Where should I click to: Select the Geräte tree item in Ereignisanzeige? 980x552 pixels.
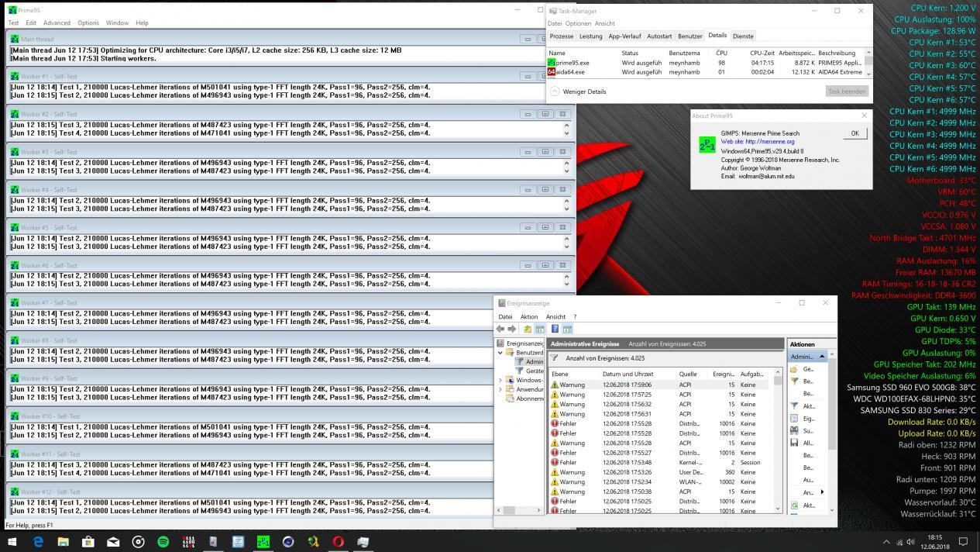[x=529, y=371]
